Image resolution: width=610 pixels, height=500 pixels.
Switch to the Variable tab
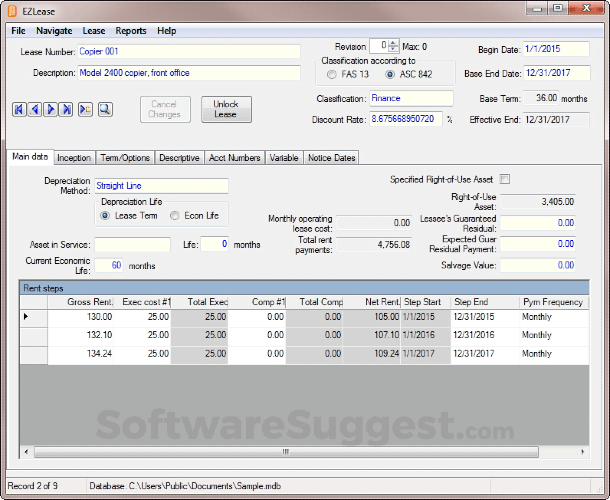[x=284, y=158]
